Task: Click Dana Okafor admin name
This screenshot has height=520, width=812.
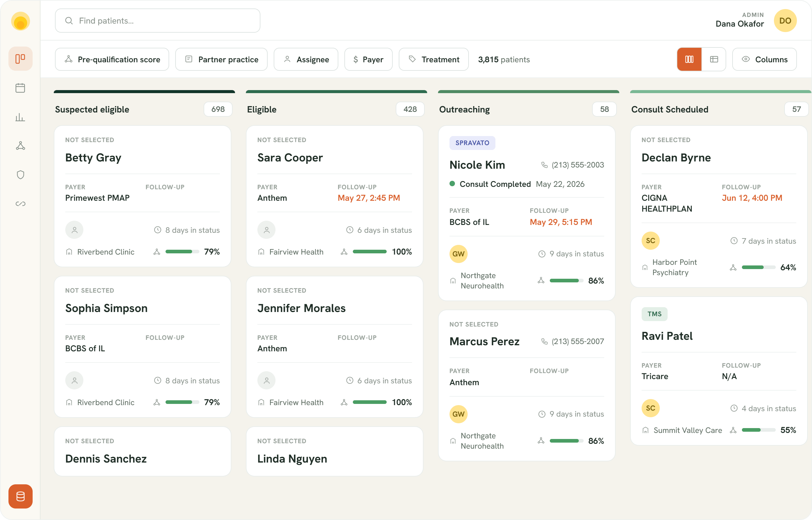Action: tap(739, 24)
